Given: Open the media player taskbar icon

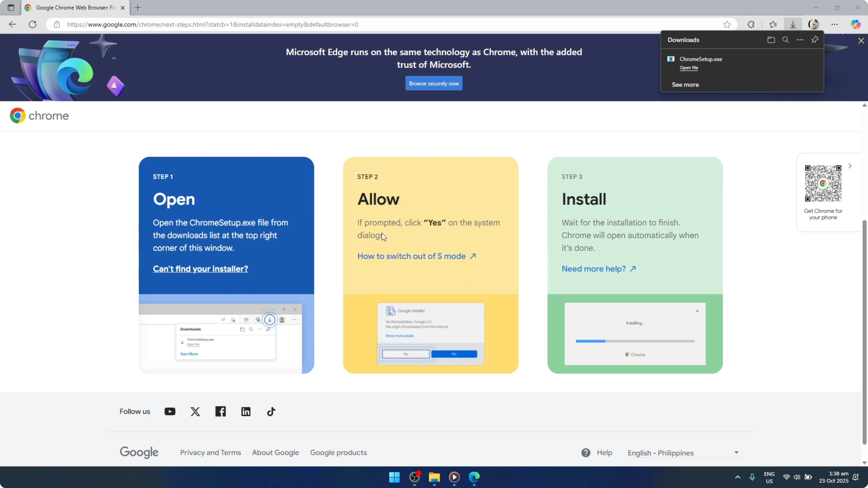Looking at the screenshot, I should (454, 477).
